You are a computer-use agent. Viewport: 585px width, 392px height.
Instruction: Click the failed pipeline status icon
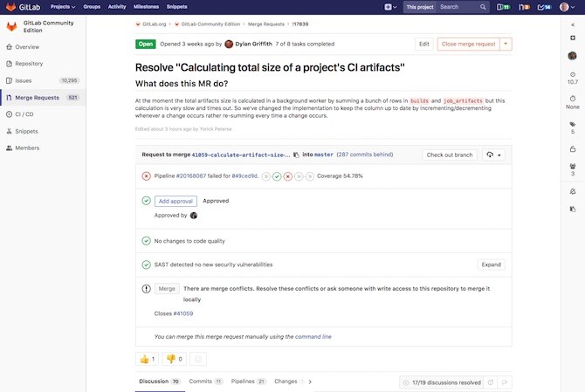click(x=147, y=176)
